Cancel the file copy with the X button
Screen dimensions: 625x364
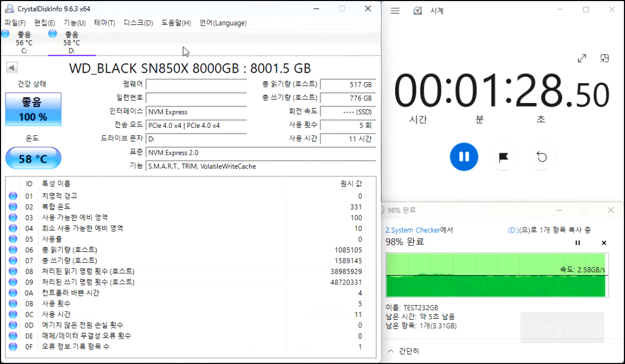pos(604,243)
